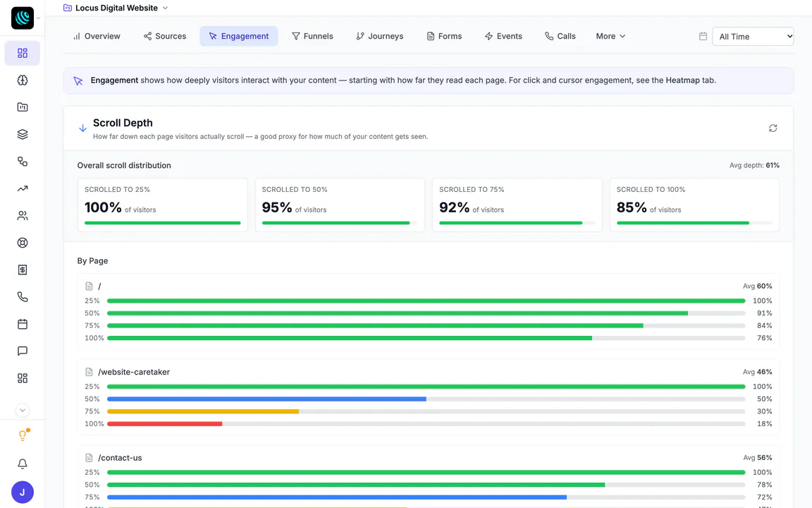Click the lightbulb tips icon

23,435
